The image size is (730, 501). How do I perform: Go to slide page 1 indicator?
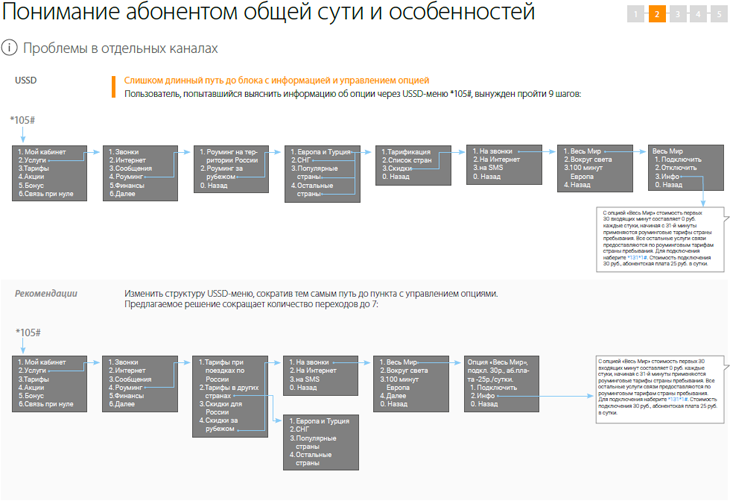pos(635,14)
